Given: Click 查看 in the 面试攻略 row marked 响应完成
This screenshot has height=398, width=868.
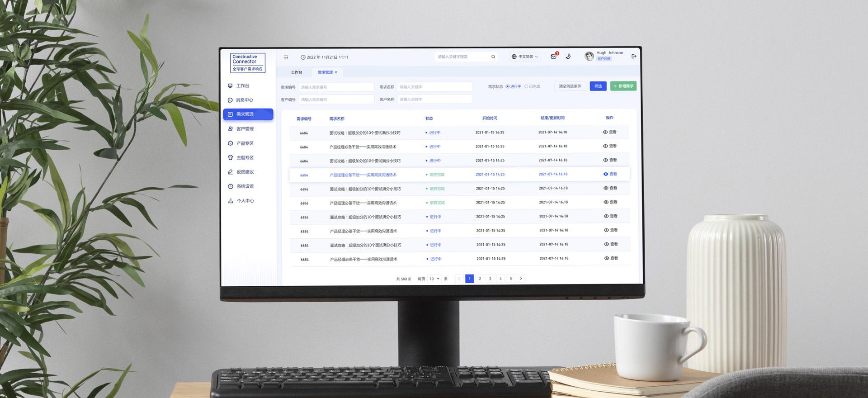Looking at the screenshot, I should [x=610, y=188].
